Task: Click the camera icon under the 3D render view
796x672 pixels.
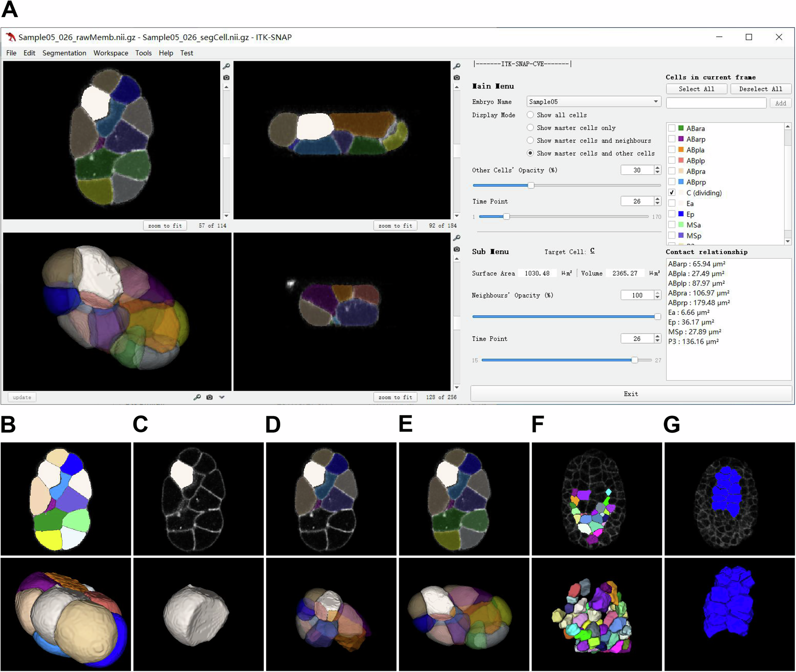Action: point(209,397)
